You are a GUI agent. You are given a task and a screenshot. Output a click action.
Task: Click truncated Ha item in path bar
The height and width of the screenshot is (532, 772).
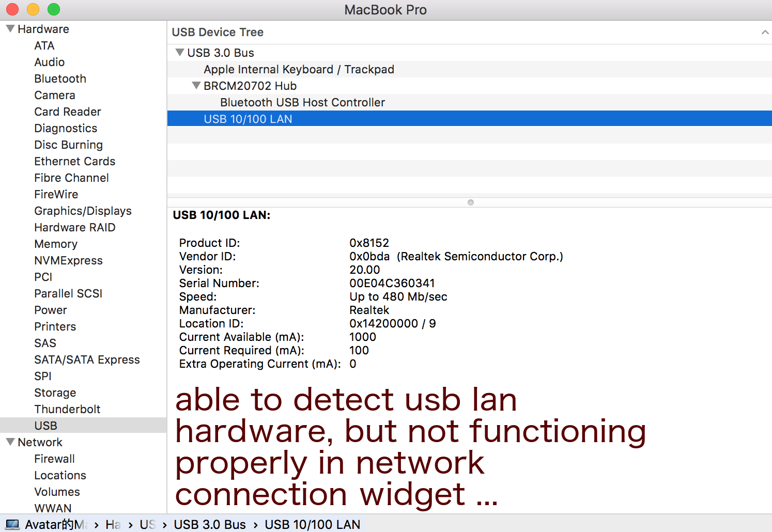click(113, 524)
